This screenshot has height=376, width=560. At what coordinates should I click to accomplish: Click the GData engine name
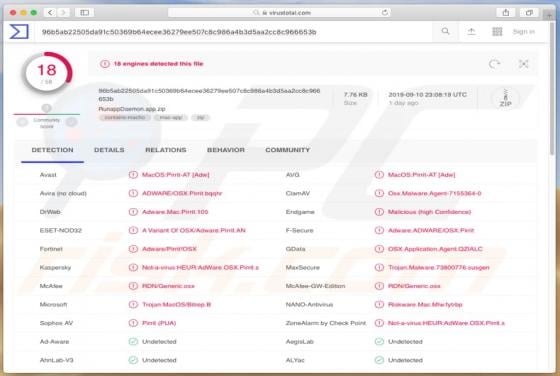pos(295,249)
